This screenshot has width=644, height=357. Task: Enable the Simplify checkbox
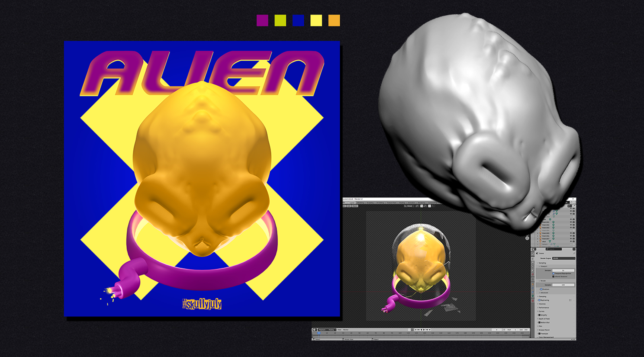click(540, 315)
